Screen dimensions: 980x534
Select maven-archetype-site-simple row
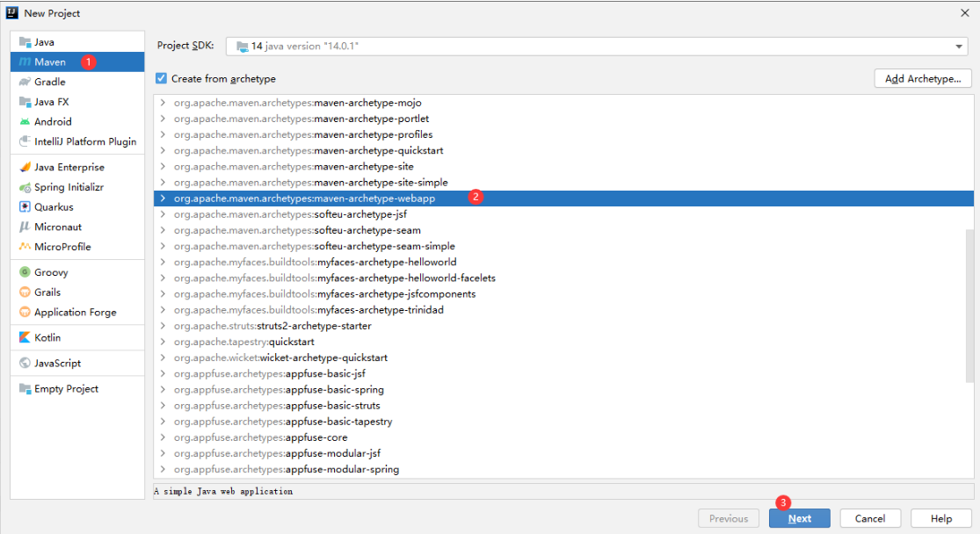pyautogui.click(x=563, y=183)
